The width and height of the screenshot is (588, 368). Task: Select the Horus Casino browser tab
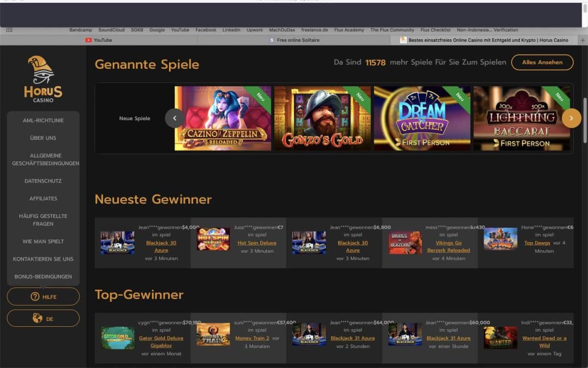(x=484, y=40)
